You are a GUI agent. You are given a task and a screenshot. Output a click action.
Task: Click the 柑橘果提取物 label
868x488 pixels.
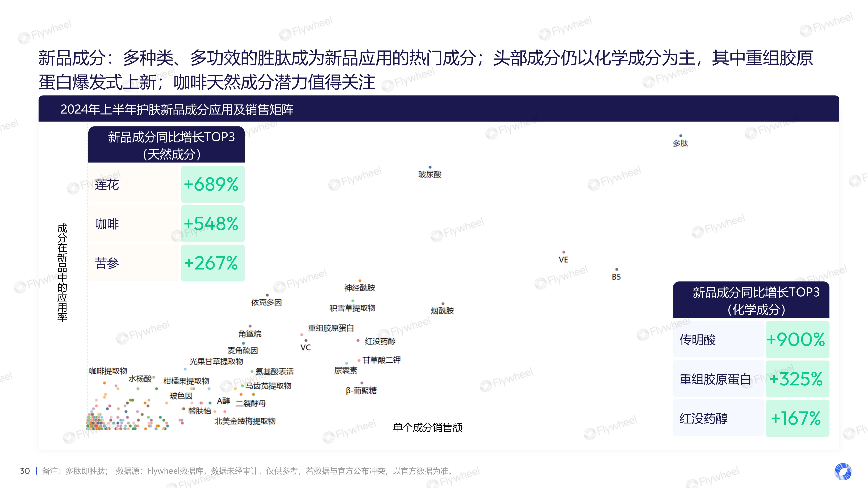186,381
